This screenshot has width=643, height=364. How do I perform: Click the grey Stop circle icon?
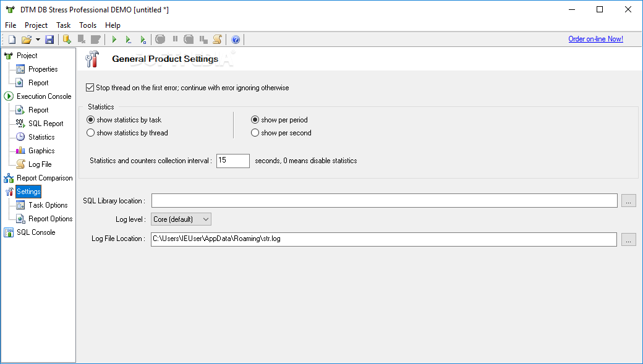coord(160,40)
